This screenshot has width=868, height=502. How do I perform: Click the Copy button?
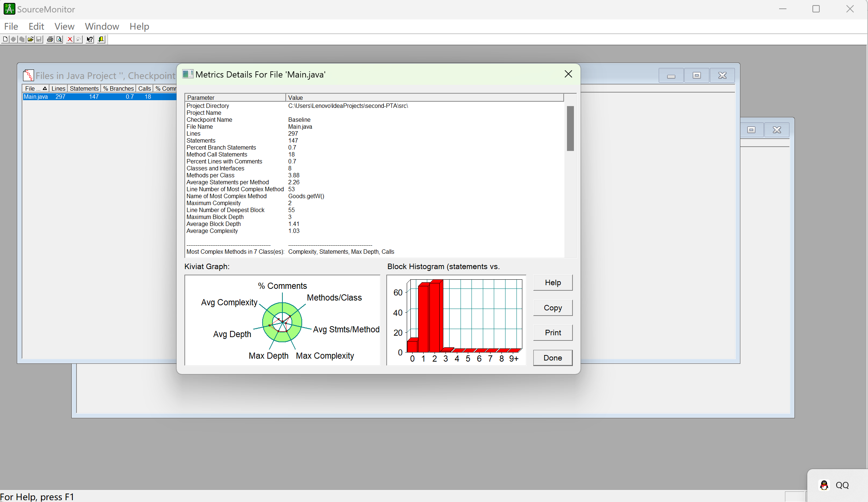pos(552,308)
